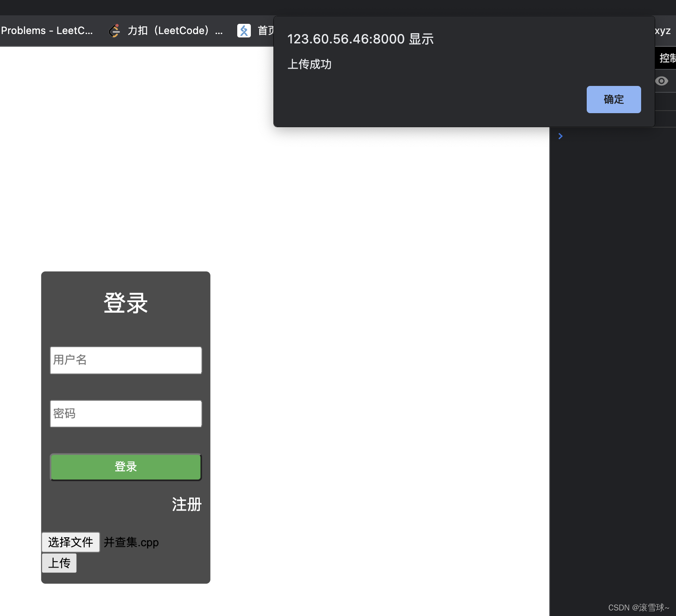Click 确定 in the upload success alert
This screenshot has width=676, height=616.
coord(614,100)
